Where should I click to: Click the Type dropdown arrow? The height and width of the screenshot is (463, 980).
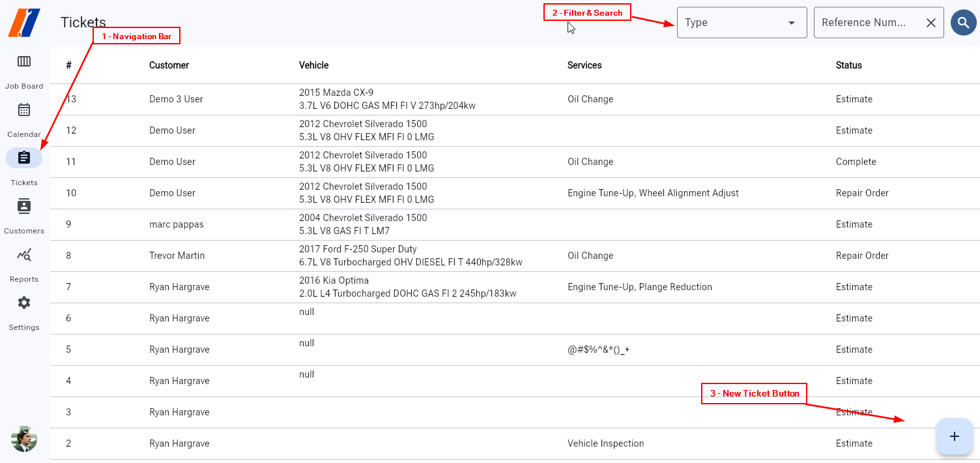point(792,23)
